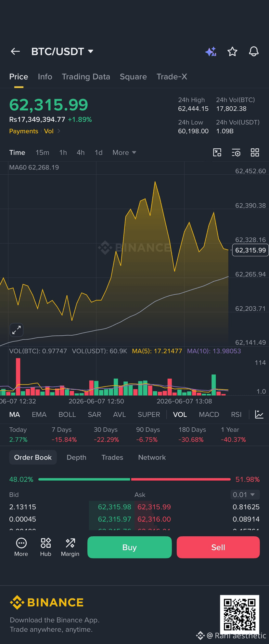Toggle the MA indicator
This screenshot has width=269, height=644.
click(x=15, y=415)
